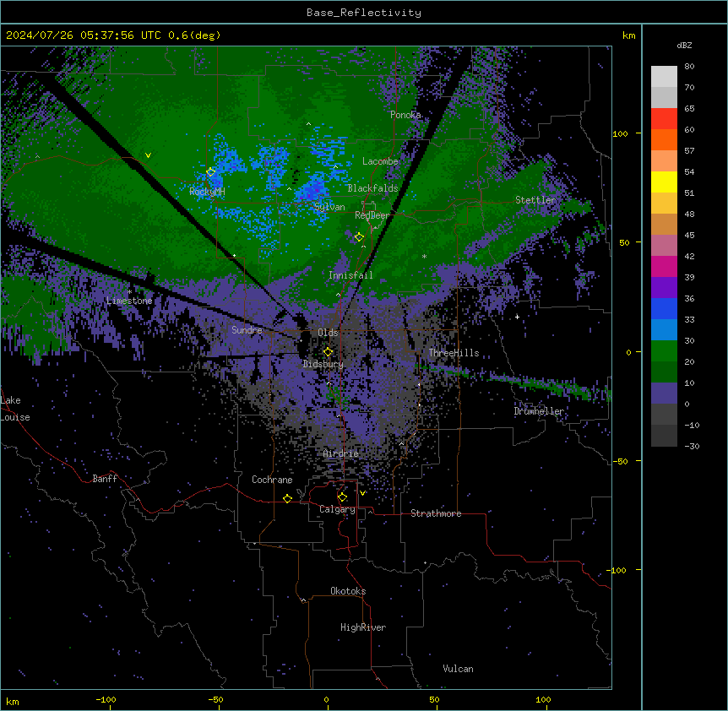Select the orange 60-57 dBZ swatch
This screenshot has height=711, width=728.
664,139
